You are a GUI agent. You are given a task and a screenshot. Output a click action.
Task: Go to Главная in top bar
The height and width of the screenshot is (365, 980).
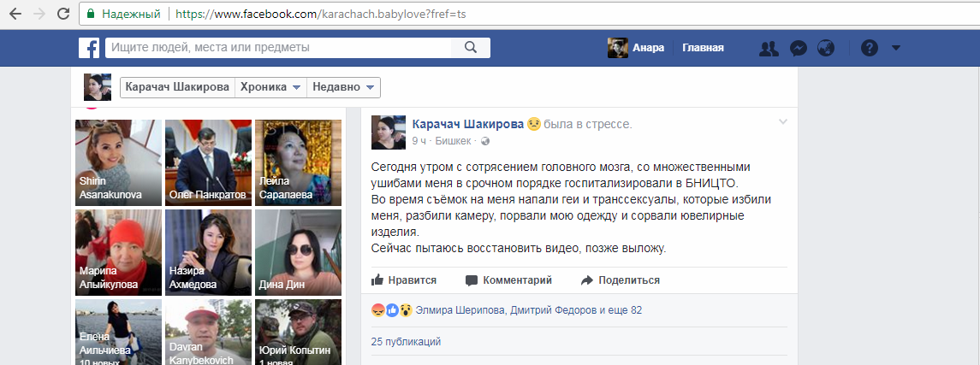pyautogui.click(x=704, y=48)
